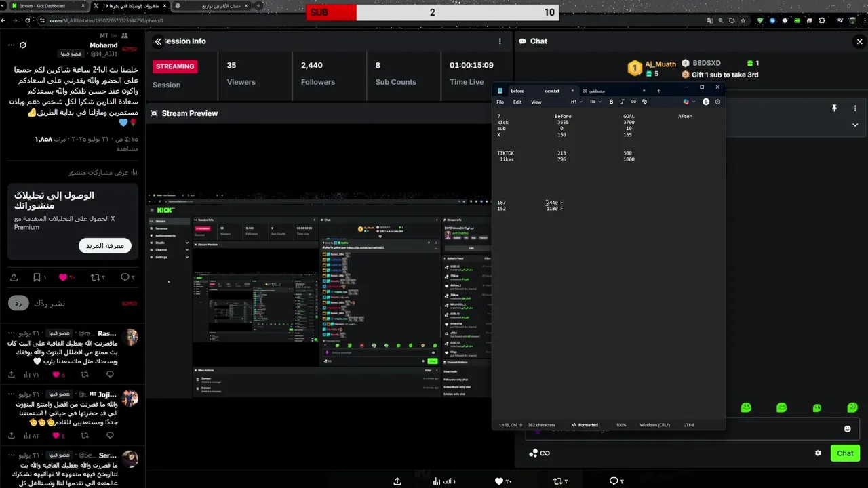Click Grok icon beside Mohamd's tweet
868x488 pixels.
23,45
